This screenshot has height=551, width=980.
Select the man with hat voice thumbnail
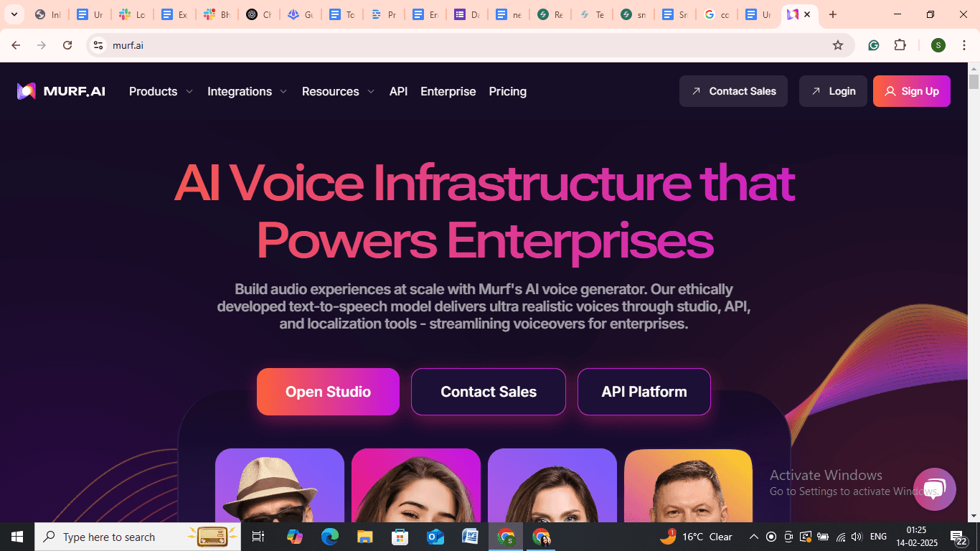pyautogui.click(x=280, y=485)
